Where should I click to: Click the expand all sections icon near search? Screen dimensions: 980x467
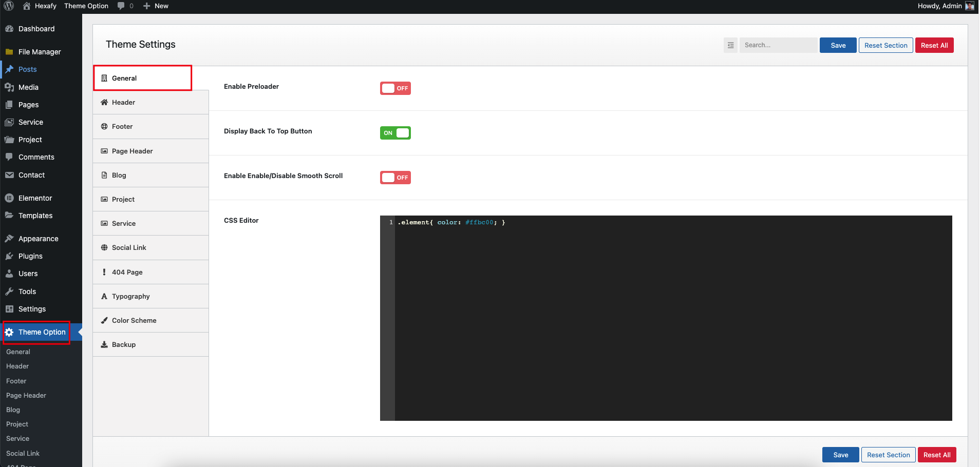(x=731, y=45)
